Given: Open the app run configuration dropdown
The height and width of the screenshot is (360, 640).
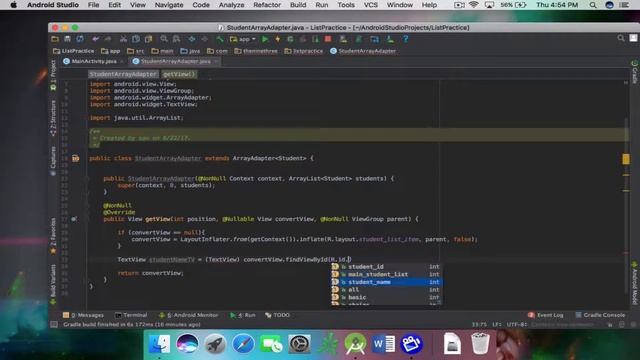Looking at the screenshot, I should (x=242, y=39).
